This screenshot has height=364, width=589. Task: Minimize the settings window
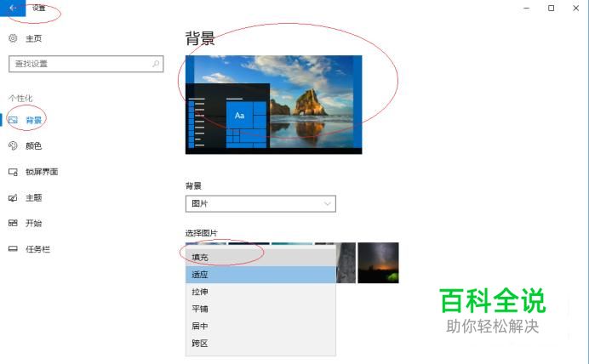coord(527,8)
